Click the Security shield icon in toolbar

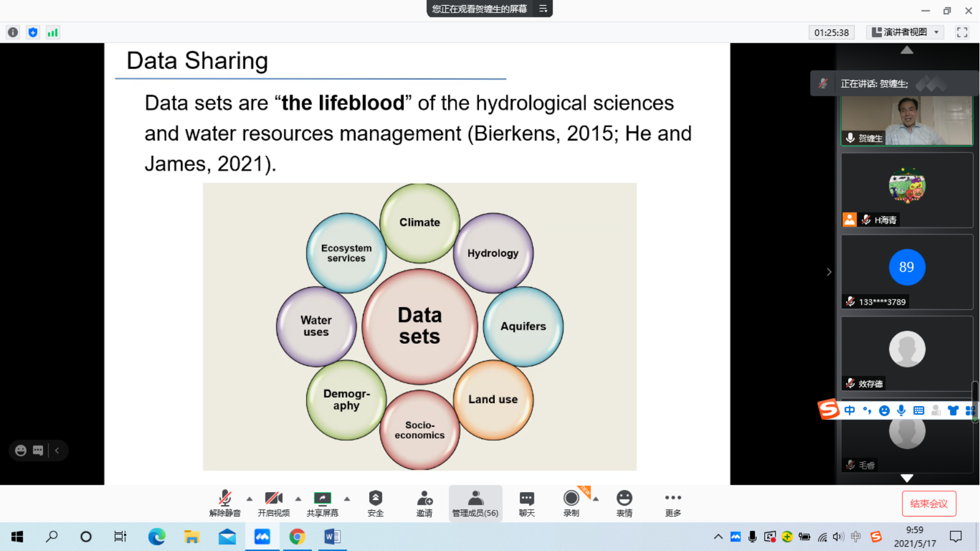(x=375, y=503)
